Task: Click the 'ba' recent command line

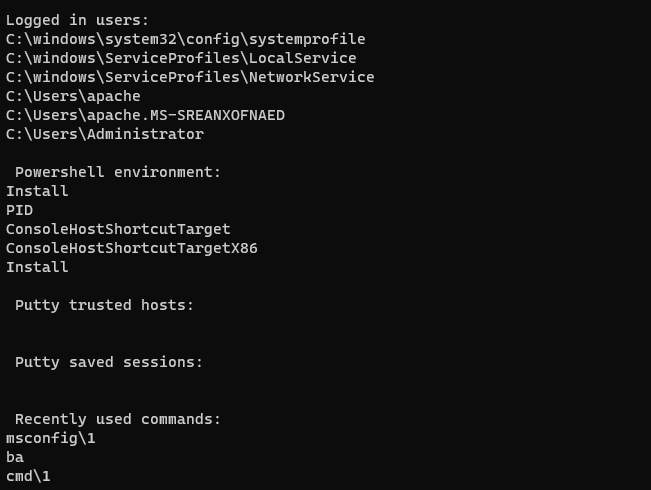Action: 15,457
